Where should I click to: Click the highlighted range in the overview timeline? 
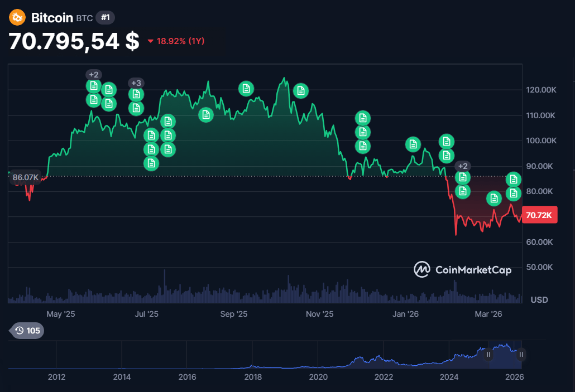pos(505,355)
